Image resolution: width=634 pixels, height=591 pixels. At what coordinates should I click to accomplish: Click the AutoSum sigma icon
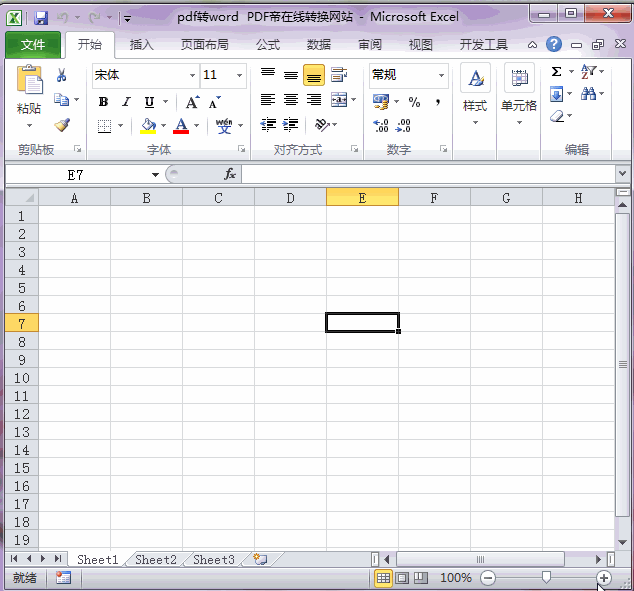click(x=556, y=72)
